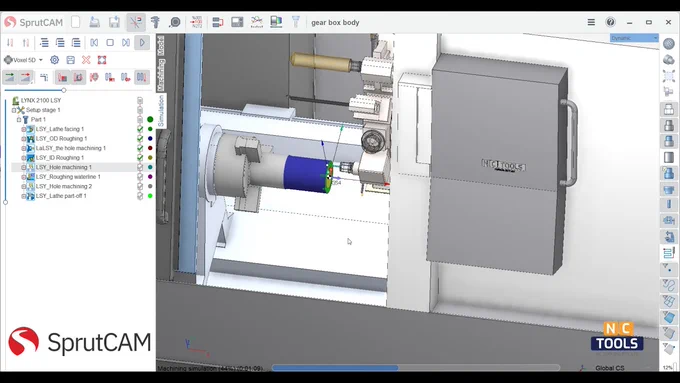Click the Global CS status bar label
The height and width of the screenshot is (383, 680).
tap(610, 368)
